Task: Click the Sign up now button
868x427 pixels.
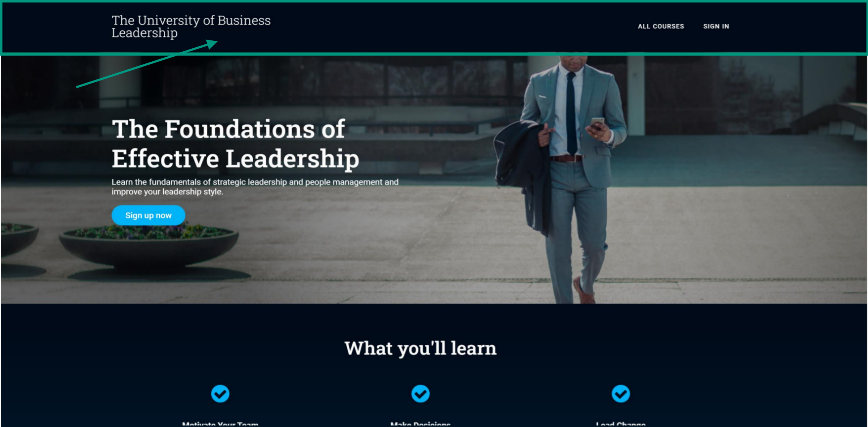Action: (148, 215)
